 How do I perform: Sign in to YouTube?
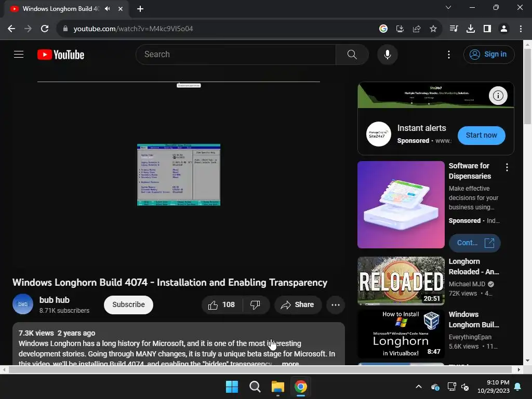coord(488,54)
